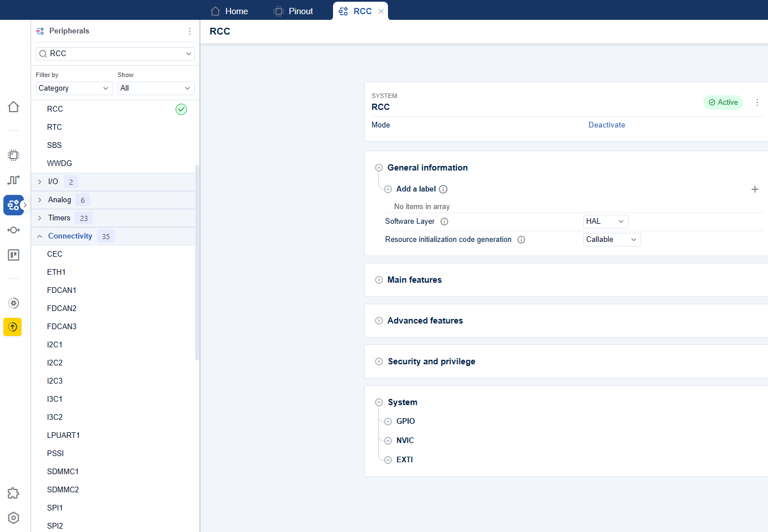This screenshot has width=768, height=532.
Task: Collapse the General information section
Action: click(x=379, y=168)
